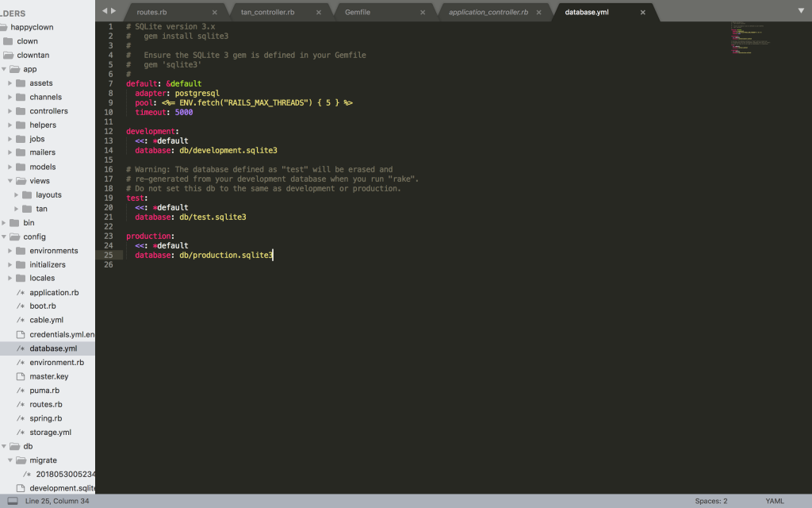Viewport: 812px width, 508px height.
Task: Expand the helpers folder
Action: coord(10,125)
